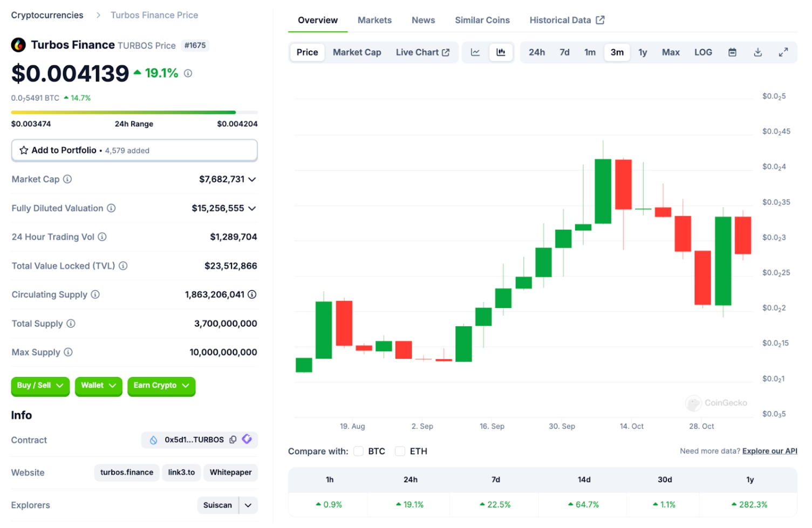Open the Buy / Sell dropdown
This screenshot has width=812, height=528.
point(40,386)
